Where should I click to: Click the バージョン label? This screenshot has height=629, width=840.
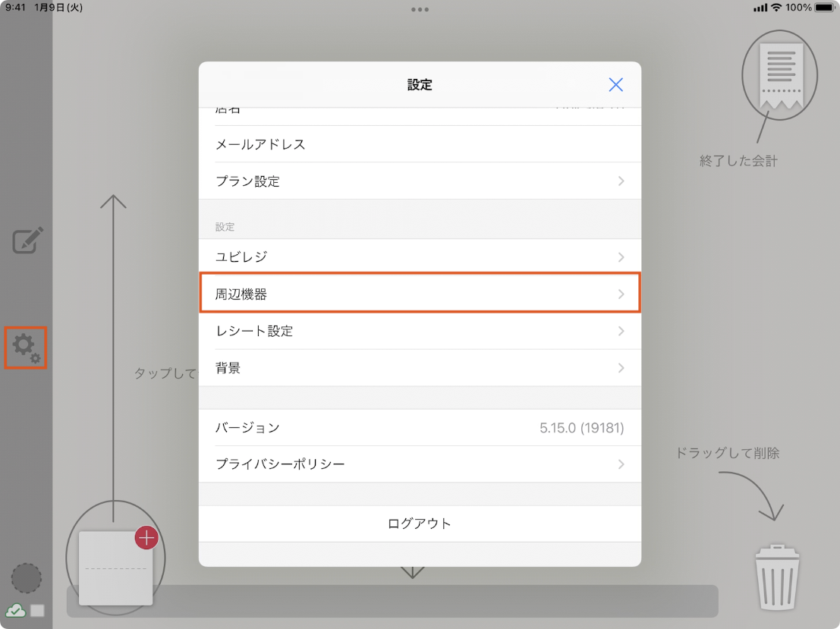coord(247,427)
